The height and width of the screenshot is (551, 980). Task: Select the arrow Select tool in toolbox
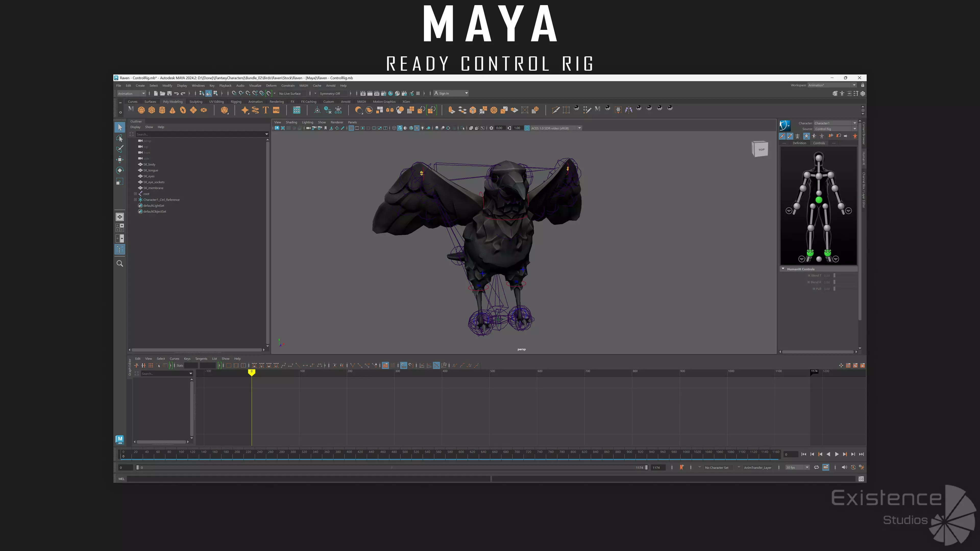click(x=120, y=127)
